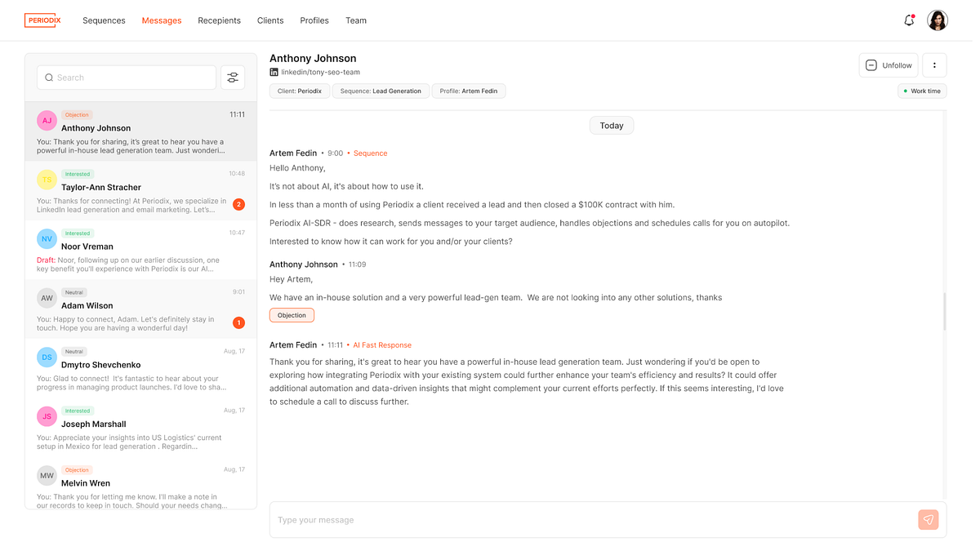Toggle the Objection tag under Anthony's reply
The image size is (980, 551).
tap(292, 314)
